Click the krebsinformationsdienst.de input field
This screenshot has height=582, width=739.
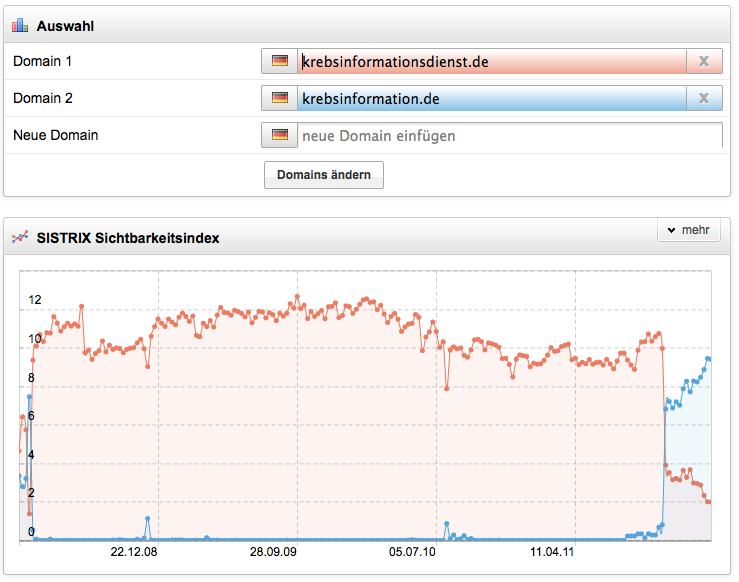click(x=491, y=62)
